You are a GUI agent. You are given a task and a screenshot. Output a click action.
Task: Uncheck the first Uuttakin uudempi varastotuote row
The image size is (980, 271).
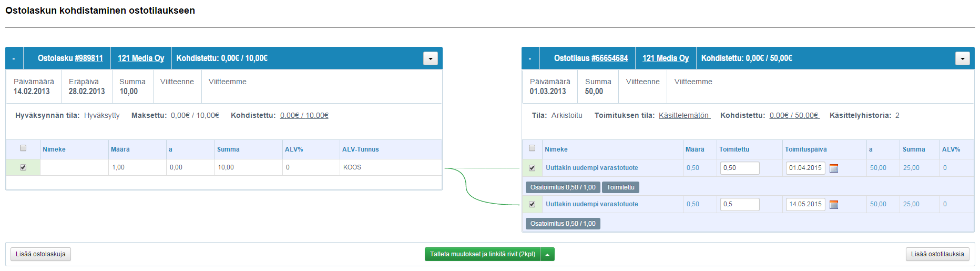[532, 168]
